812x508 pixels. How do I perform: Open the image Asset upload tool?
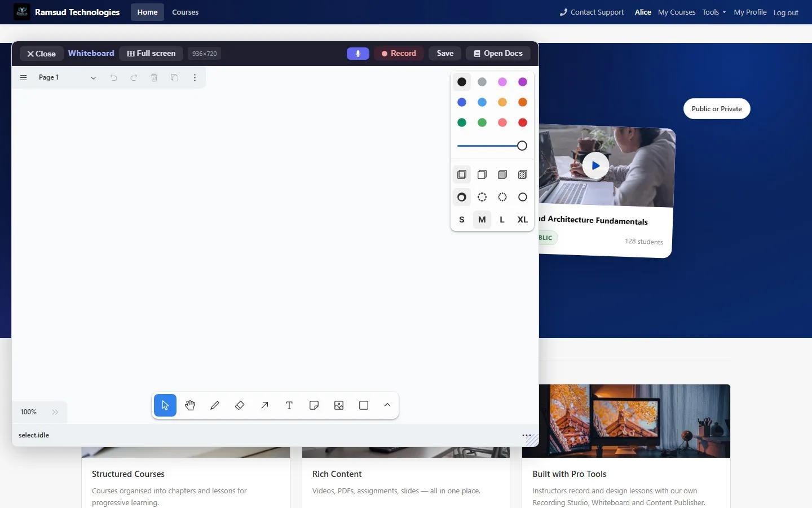pyautogui.click(x=339, y=405)
